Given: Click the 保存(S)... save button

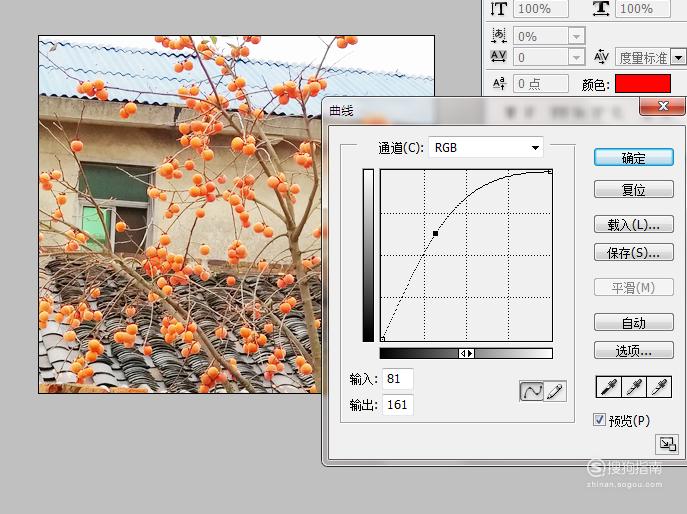Looking at the screenshot, I should click(634, 252).
